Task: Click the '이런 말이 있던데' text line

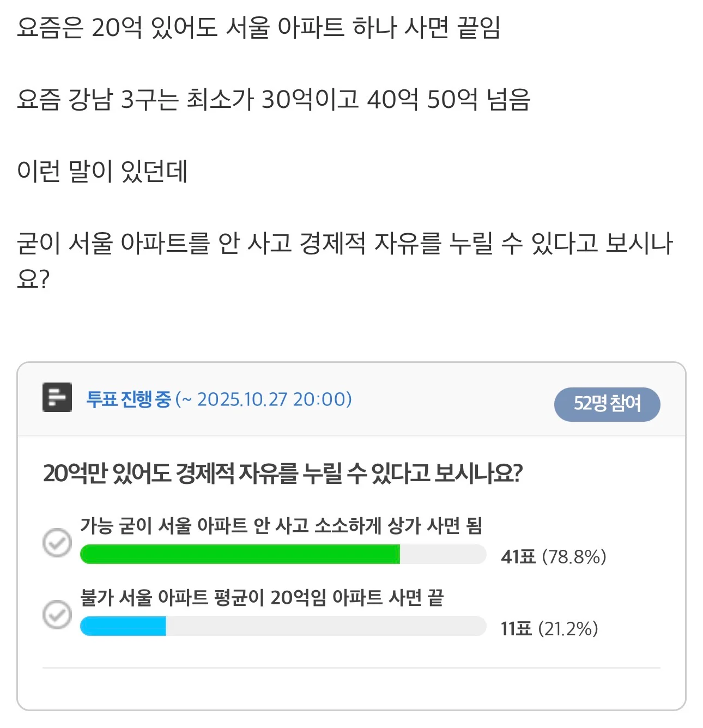Action: tap(102, 171)
